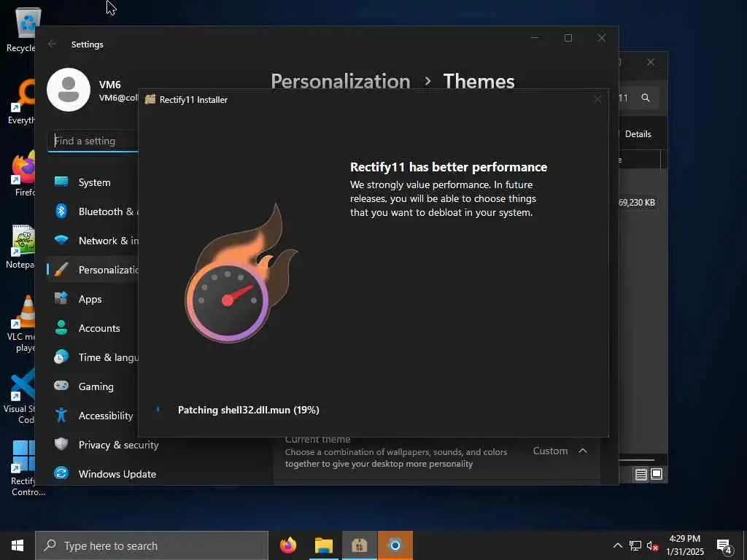Switch to Settings app taskbar button

click(395, 545)
